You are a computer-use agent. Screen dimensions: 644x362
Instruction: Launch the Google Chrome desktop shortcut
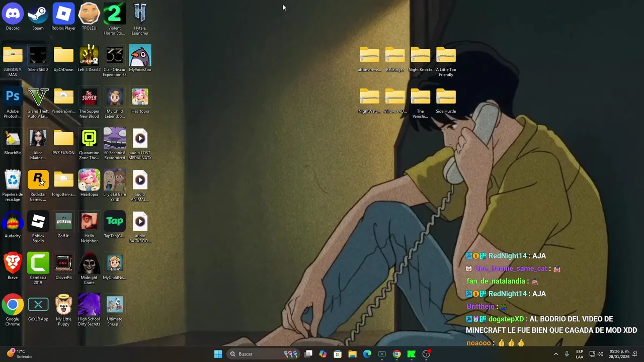pos(13,311)
